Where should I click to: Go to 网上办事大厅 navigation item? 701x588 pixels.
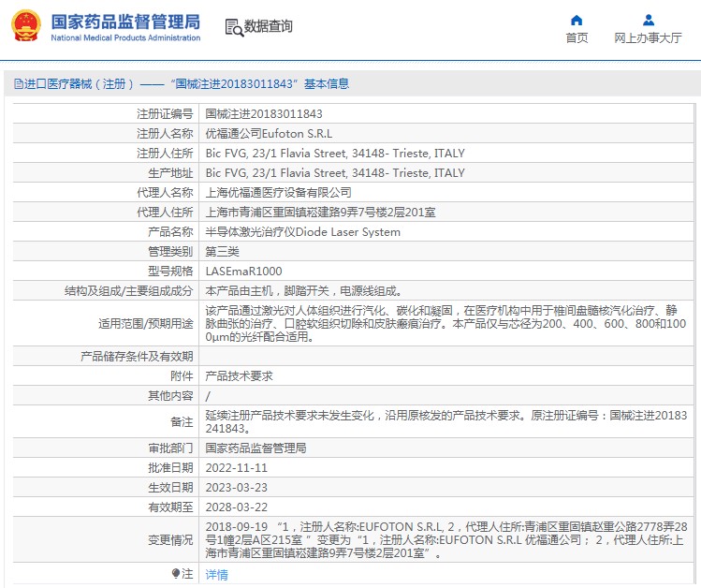(648, 38)
